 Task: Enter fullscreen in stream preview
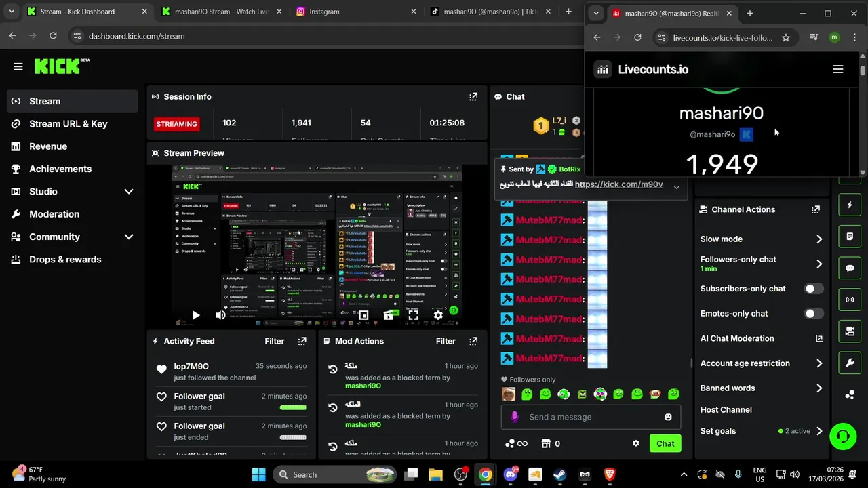click(413, 315)
